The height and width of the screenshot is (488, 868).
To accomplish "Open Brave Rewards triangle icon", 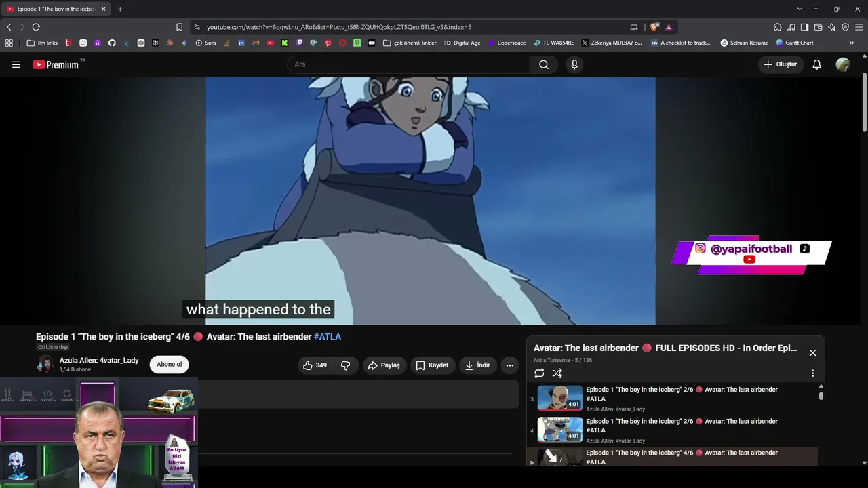I will pos(669,27).
